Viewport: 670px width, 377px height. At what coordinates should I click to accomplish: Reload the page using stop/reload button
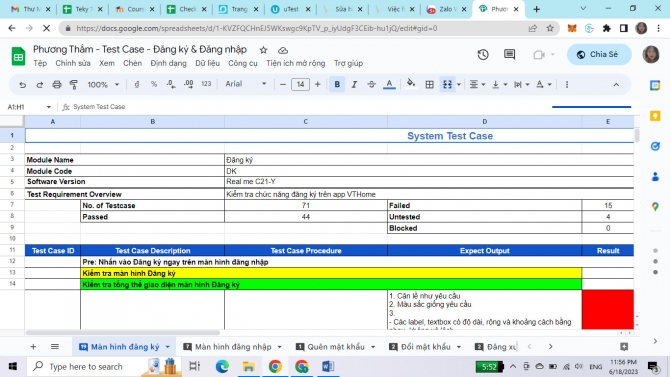pyautogui.click(x=47, y=28)
